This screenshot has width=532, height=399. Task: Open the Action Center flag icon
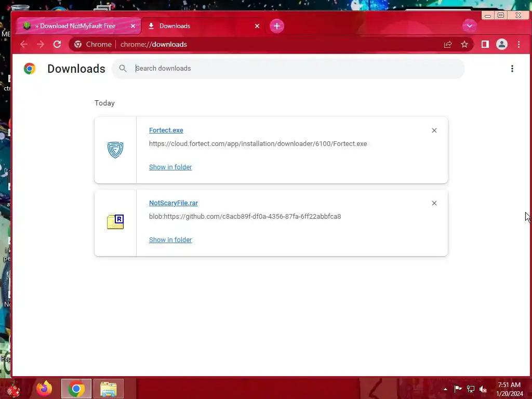(x=458, y=389)
